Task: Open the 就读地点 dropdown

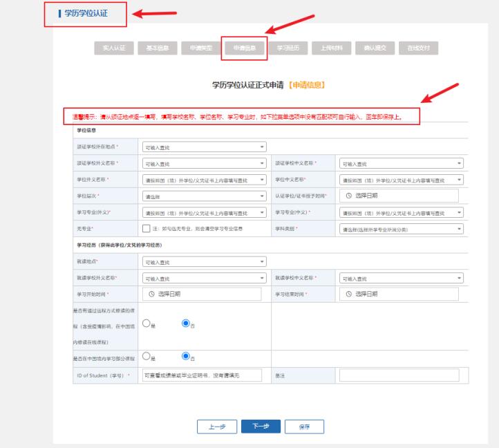Action: (x=205, y=262)
